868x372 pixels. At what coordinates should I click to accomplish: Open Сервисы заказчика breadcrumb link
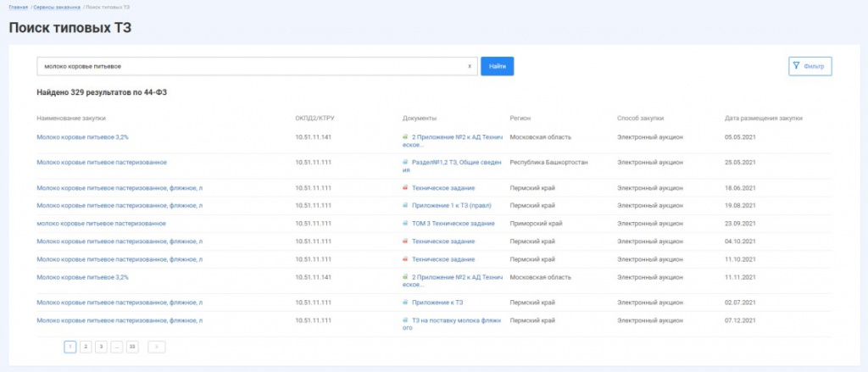coord(57,7)
